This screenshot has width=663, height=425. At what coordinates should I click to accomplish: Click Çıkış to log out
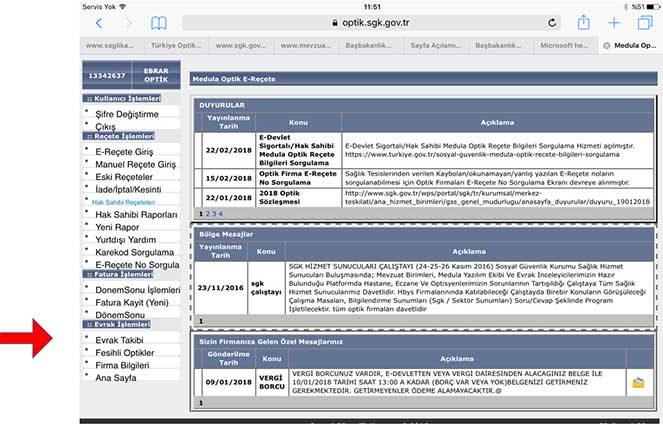click(105, 126)
